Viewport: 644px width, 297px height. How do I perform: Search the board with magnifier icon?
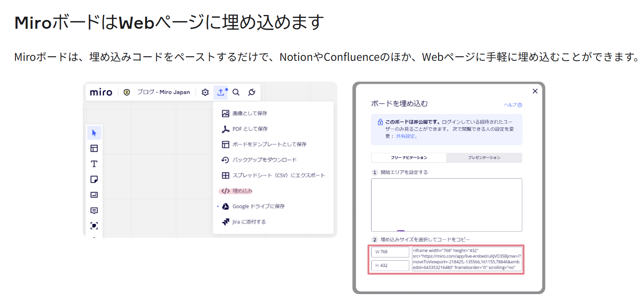point(236,92)
